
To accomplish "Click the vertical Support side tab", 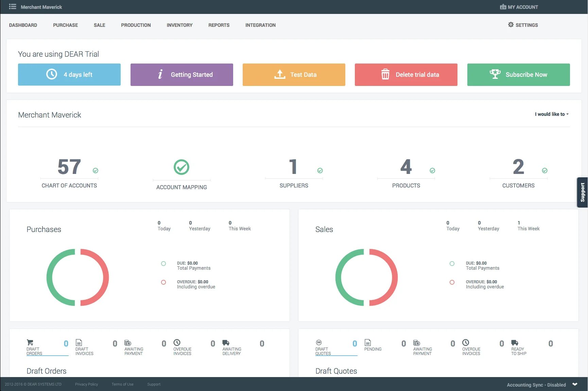I will point(582,192).
